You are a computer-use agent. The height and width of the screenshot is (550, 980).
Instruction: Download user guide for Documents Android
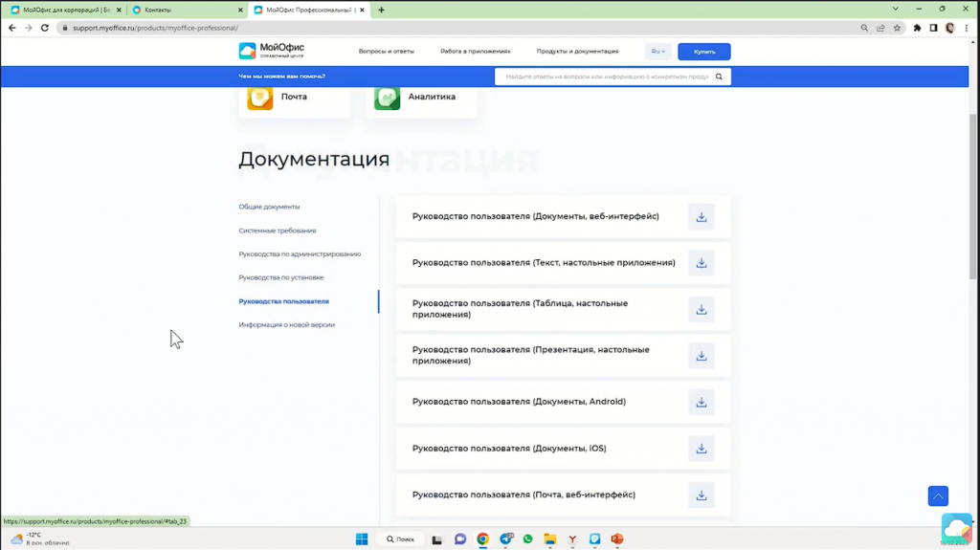702,403
